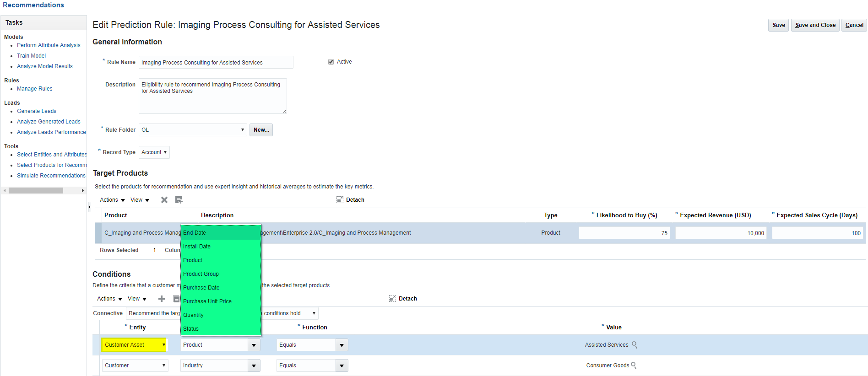This screenshot has height=376, width=868.
Task: Click the Assisted Services value text
Action: pos(607,345)
